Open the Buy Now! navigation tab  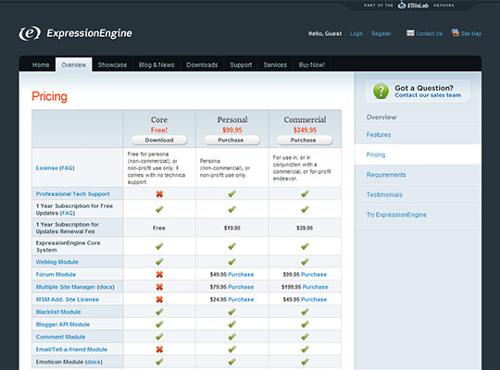pyautogui.click(x=312, y=65)
